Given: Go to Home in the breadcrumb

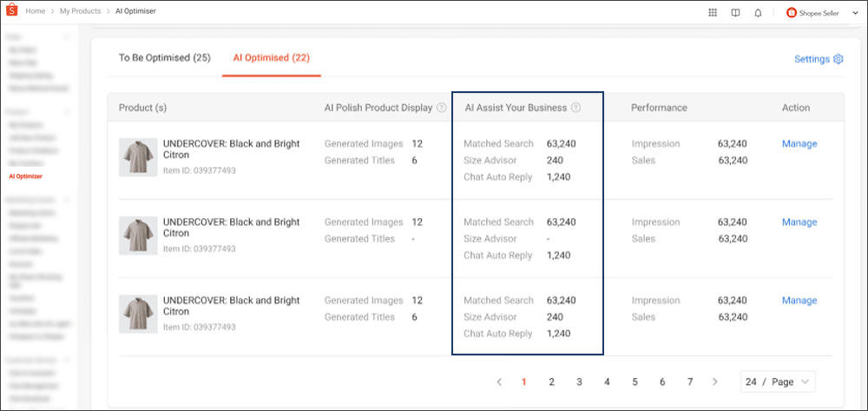Looking at the screenshot, I should point(36,12).
